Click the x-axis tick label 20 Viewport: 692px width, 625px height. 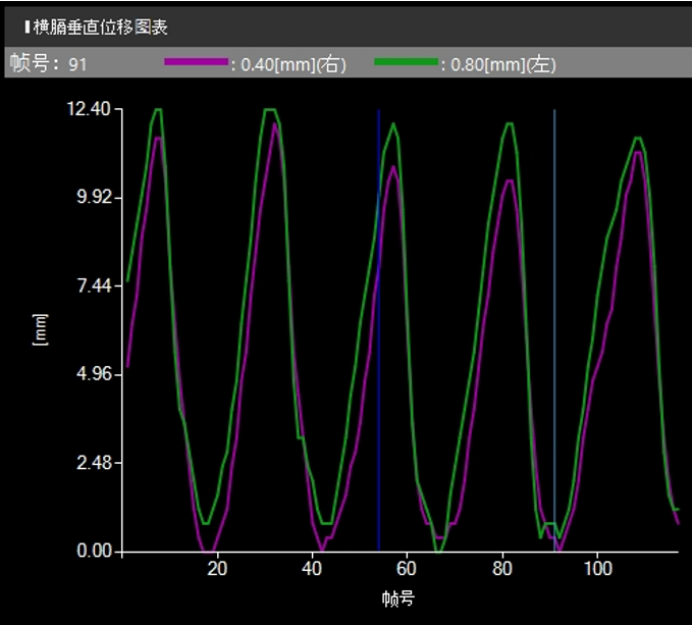coord(217,569)
